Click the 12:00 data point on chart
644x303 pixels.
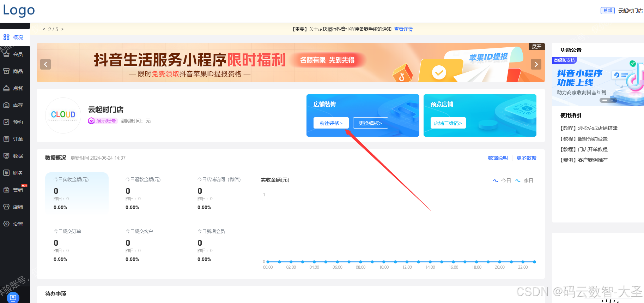[407, 262]
